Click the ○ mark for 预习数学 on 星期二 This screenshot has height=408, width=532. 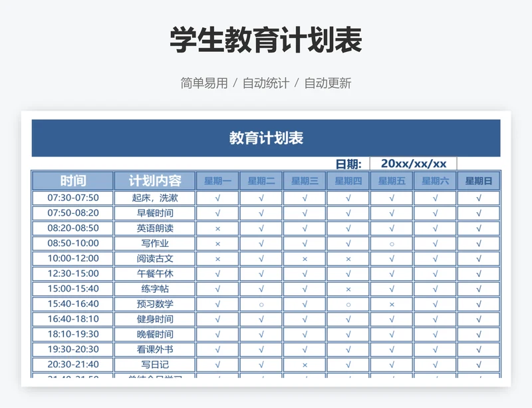coord(261,305)
